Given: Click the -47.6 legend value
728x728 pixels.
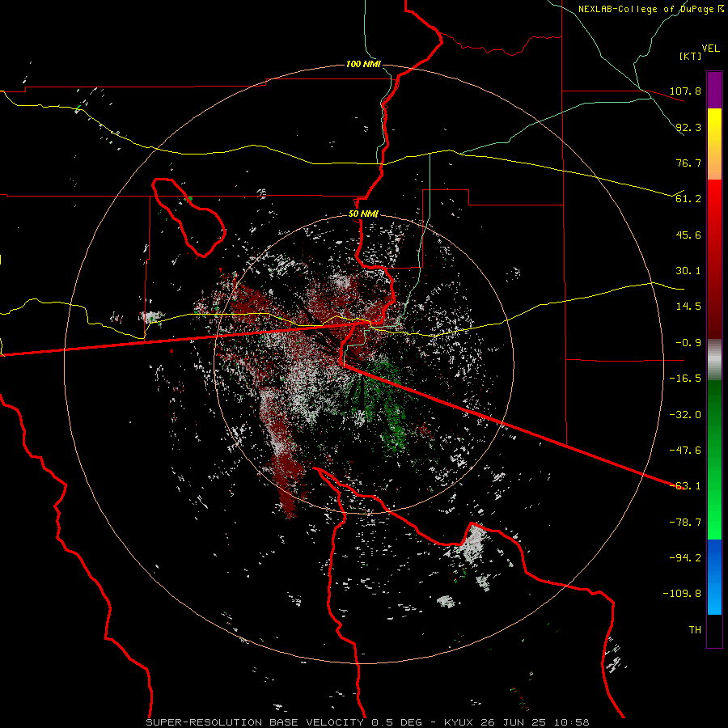Looking at the screenshot, I should click(x=685, y=451).
